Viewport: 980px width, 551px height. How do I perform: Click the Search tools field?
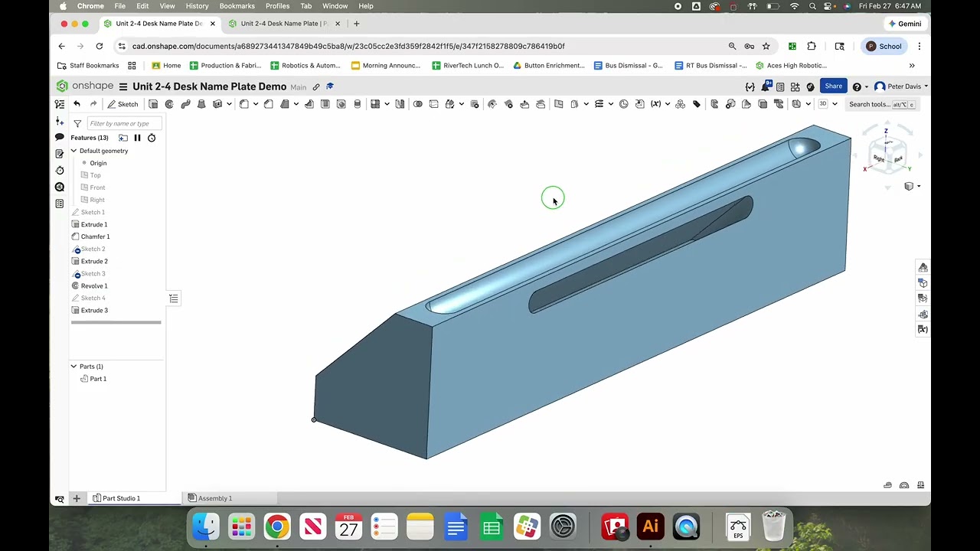882,104
